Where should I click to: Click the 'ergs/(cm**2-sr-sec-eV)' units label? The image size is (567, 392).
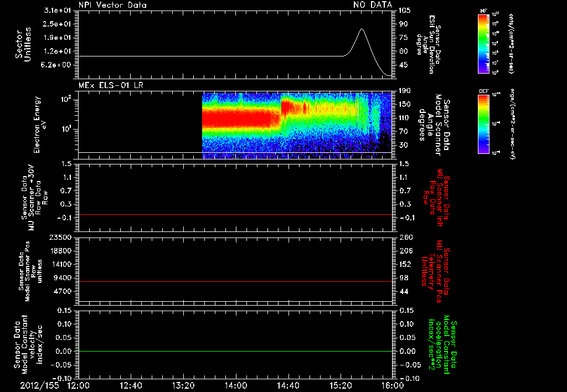[512, 123]
